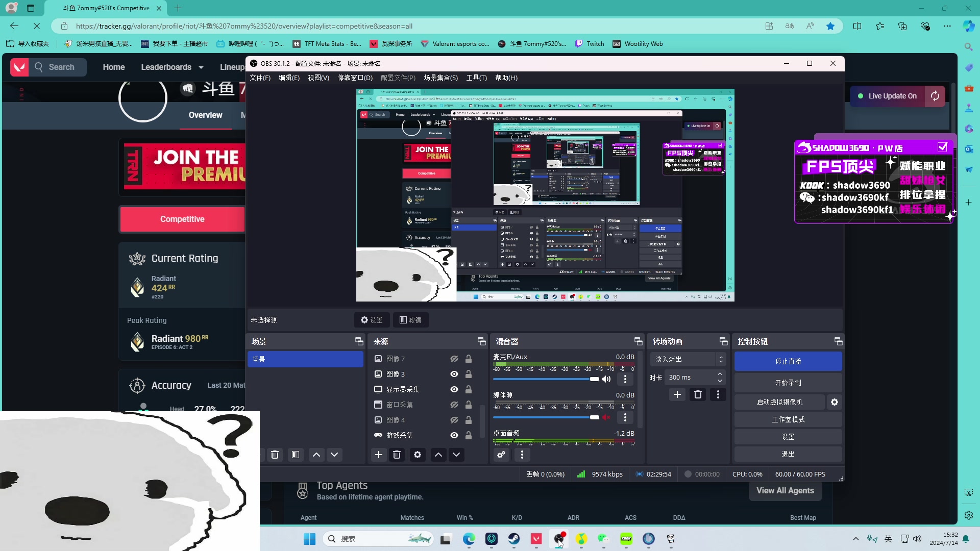Toggle lock on 显示器采集 source
The height and width of the screenshot is (551, 980).
[468, 389]
